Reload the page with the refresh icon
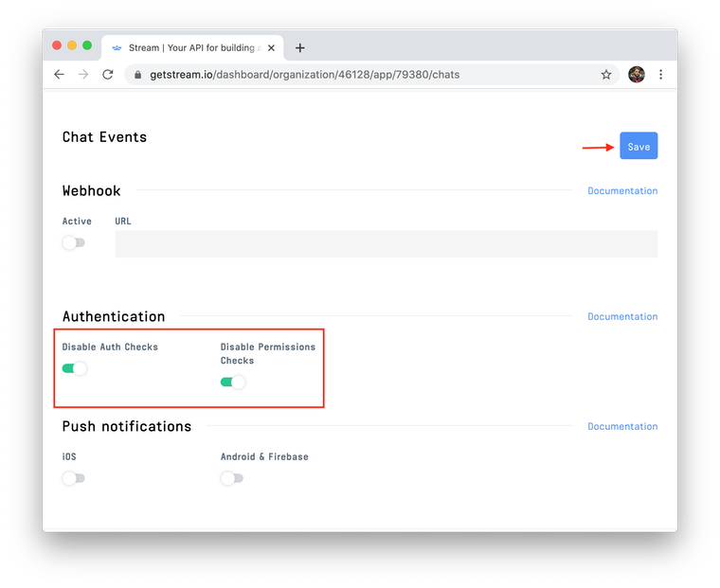The height and width of the screenshot is (588, 720). pos(108,75)
